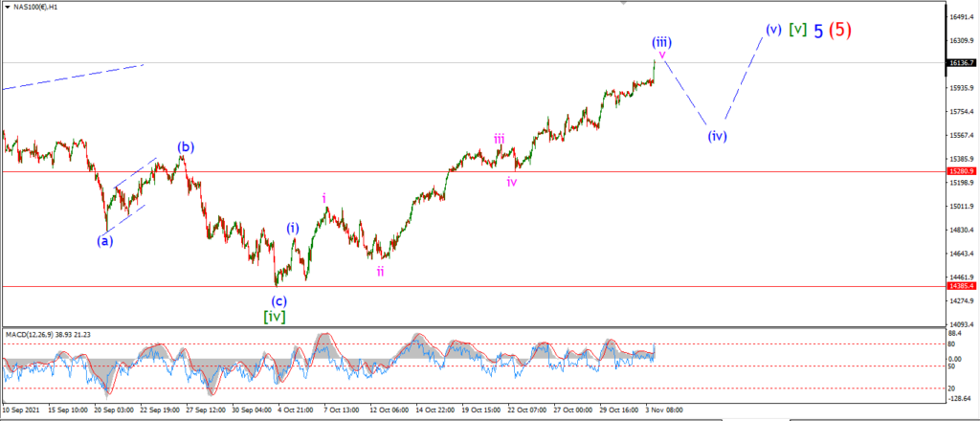Select the current price tag 16136.7
This screenshot has width=980, height=421.
(x=962, y=62)
